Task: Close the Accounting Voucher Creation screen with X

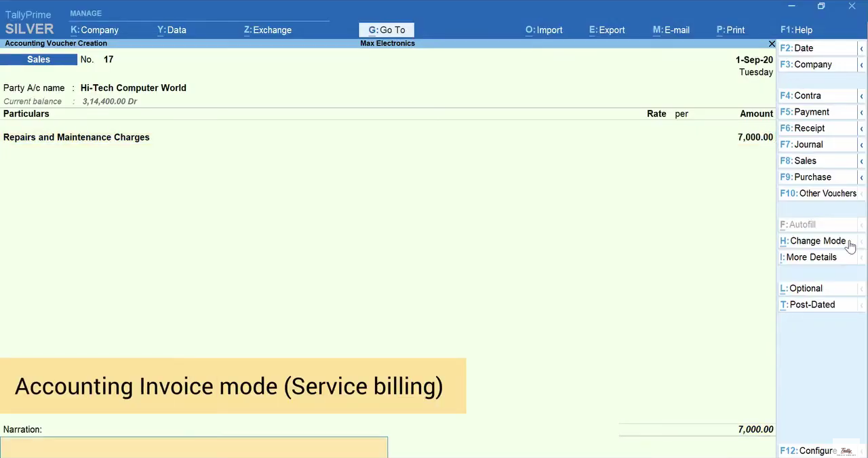Action: (772, 43)
